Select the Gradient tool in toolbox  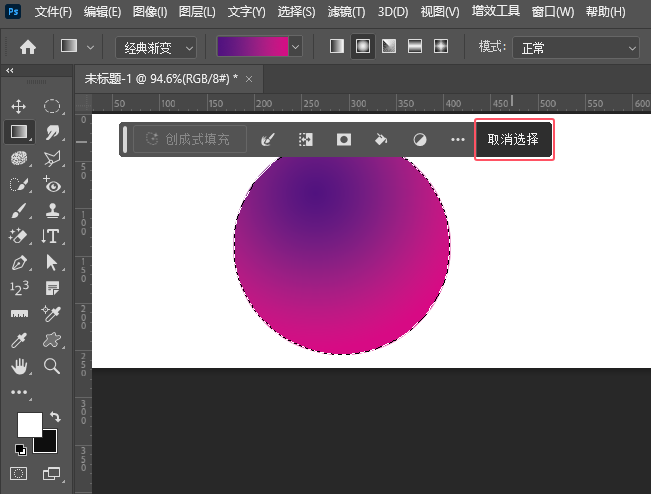[19, 132]
